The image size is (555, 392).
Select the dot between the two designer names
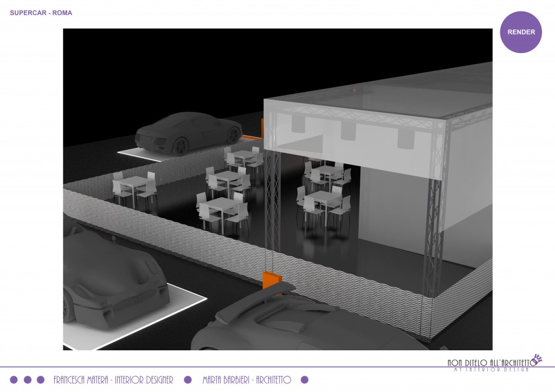tap(188, 380)
